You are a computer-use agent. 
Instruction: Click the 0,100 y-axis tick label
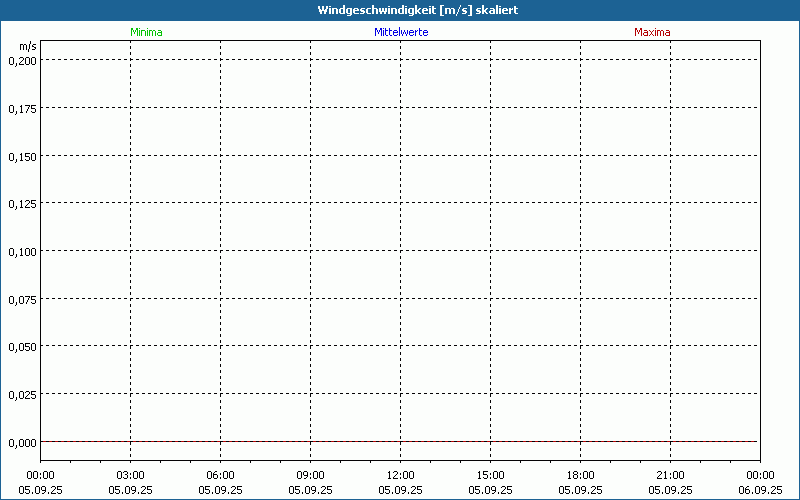click(x=22, y=251)
